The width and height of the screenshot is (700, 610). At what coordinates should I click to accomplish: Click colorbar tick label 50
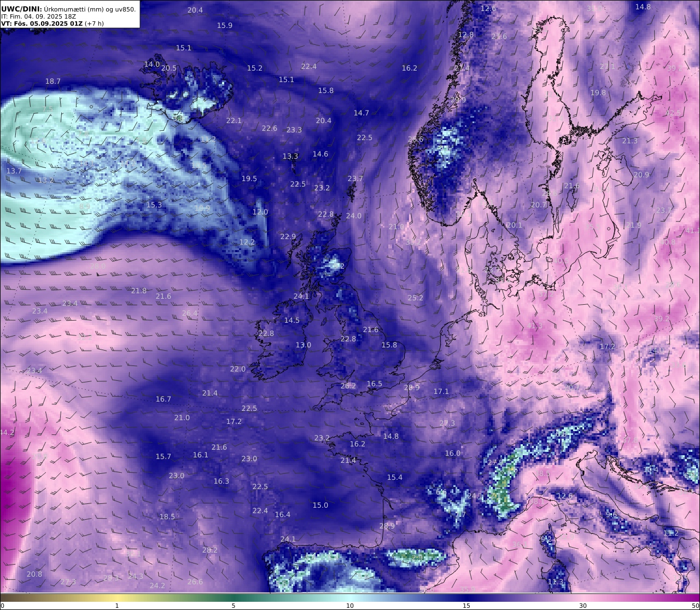pos(695,606)
